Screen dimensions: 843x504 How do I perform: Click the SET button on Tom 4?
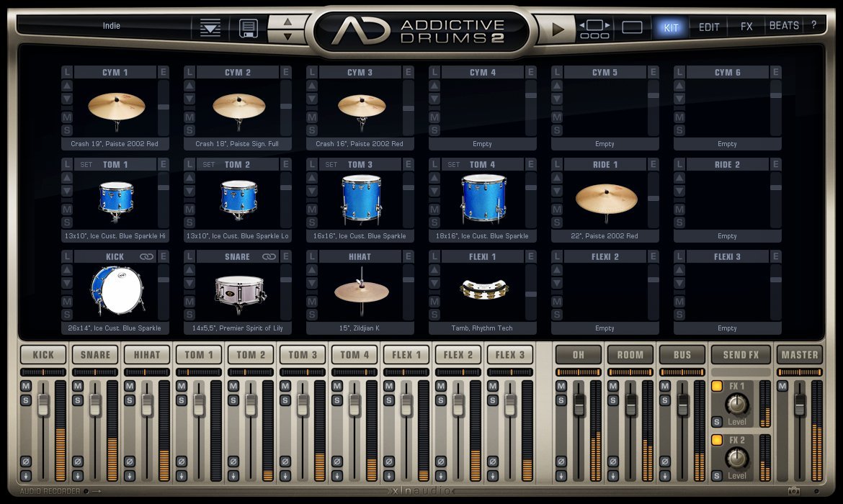pos(454,164)
